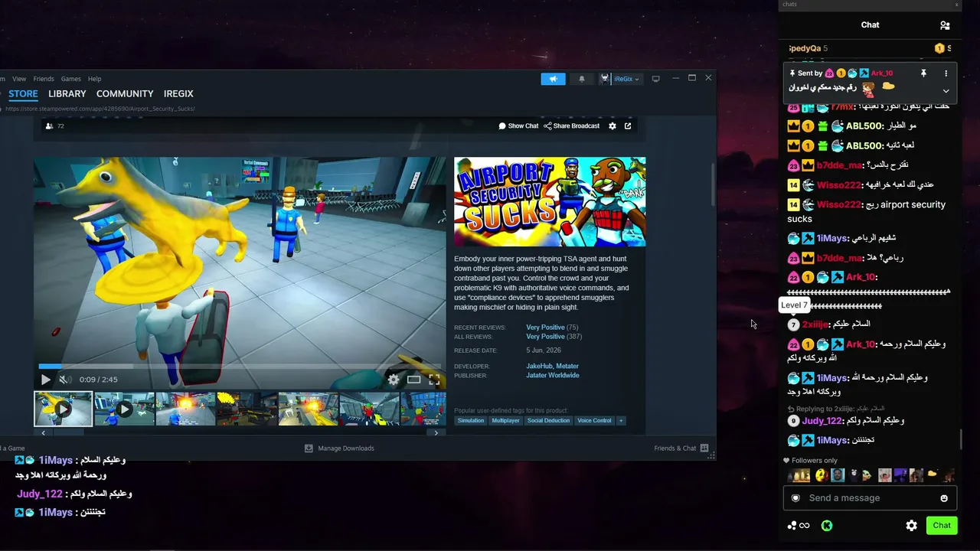The height and width of the screenshot is (551, 980).
Task: Open broadcast settings gear icon
Action: point(612,126)
